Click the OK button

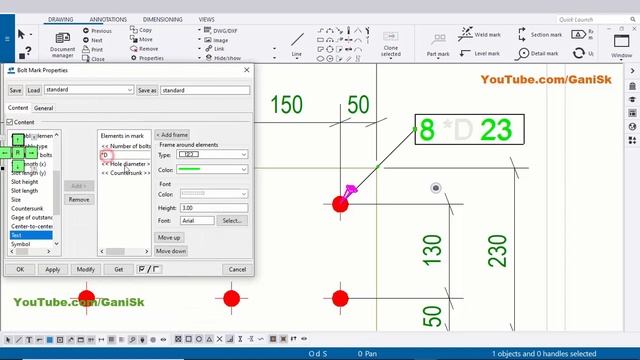point(20,269)
